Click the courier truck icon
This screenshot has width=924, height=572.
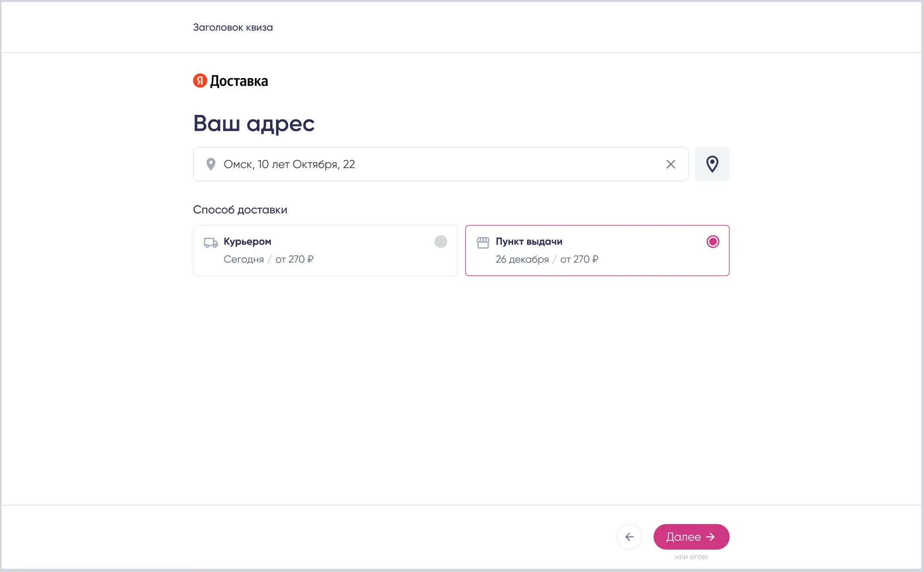[211, 242]
